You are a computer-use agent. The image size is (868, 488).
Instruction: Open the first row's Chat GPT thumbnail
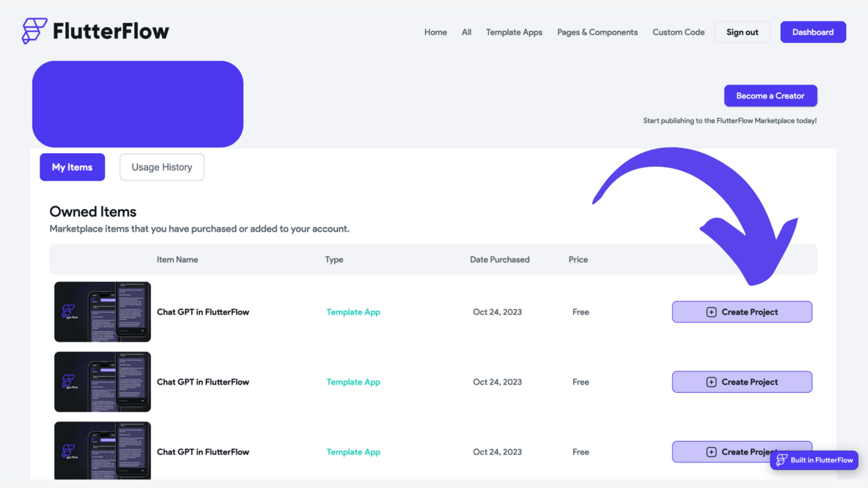click(103, 312)
